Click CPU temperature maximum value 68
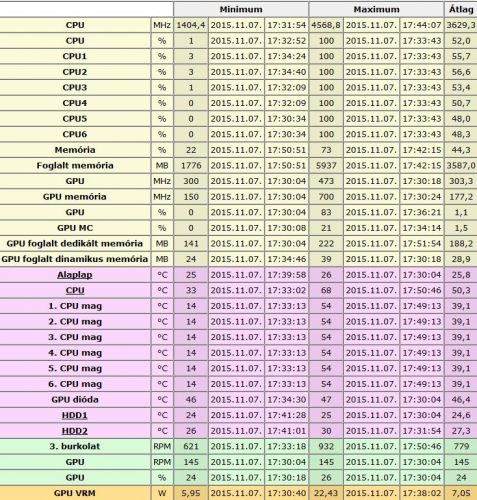 pyautogui.click(x=326, y=290)
